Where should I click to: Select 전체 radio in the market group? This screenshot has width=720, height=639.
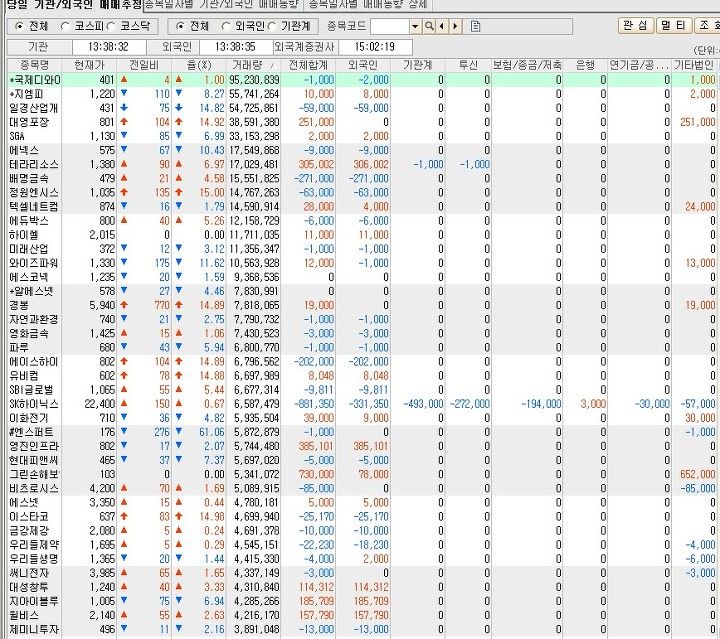pyautogui.click(x=19, y=26)
